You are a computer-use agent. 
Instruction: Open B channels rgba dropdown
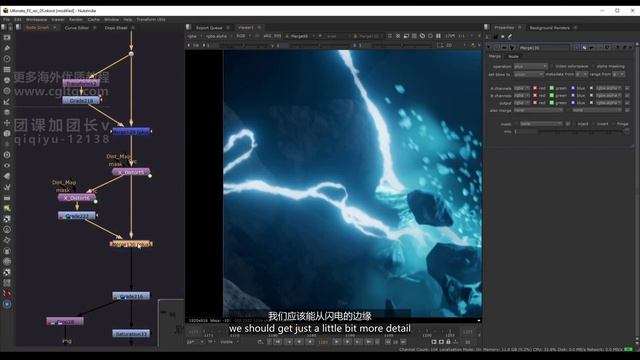(x=522, y=96)
